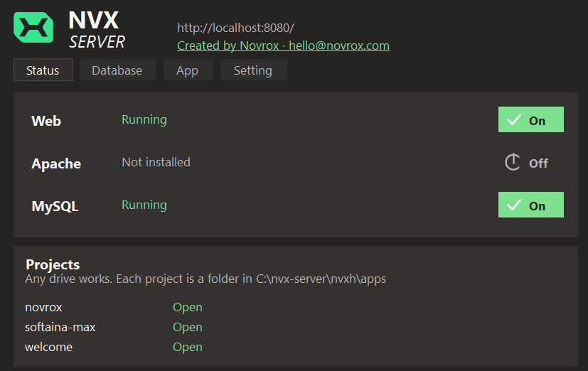Image resolution: width=588 pixels, height=371 pixels.
Task: Click the C:\nvx-server\nvxh\apps folder description
Action: [x=205, y=279]
